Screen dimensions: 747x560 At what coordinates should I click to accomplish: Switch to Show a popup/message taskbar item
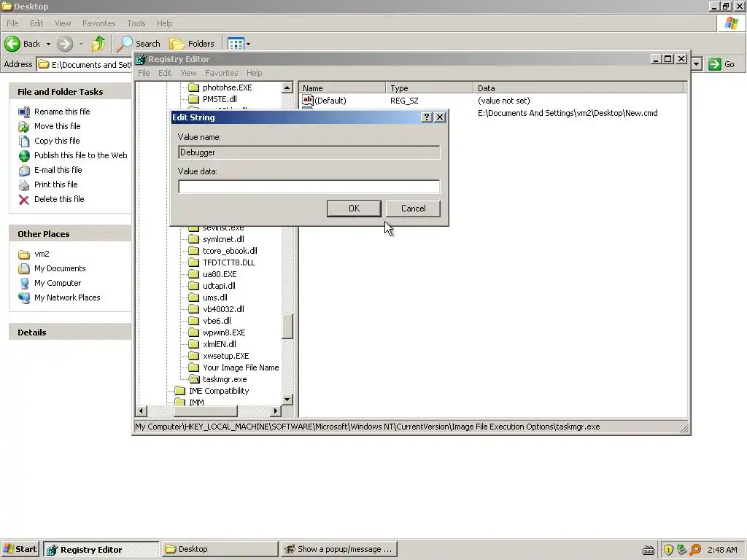pos(338,549)
